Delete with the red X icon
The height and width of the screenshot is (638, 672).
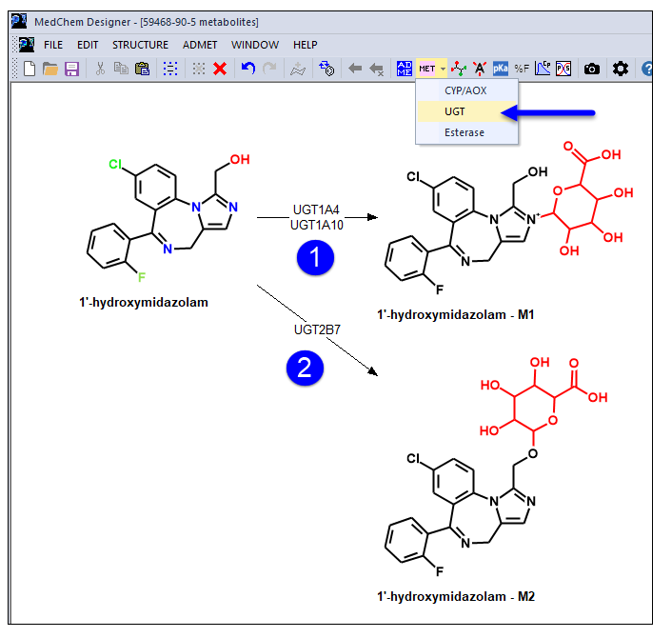220,69
